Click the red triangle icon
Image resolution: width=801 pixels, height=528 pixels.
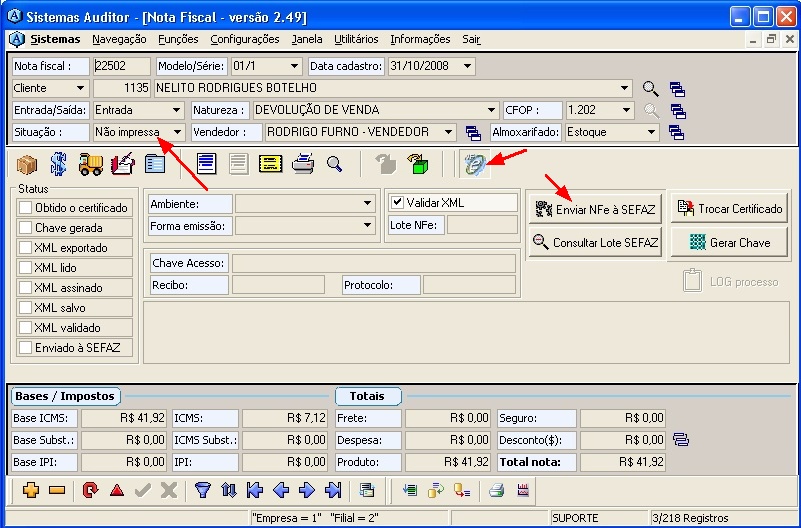click(117, 491)
